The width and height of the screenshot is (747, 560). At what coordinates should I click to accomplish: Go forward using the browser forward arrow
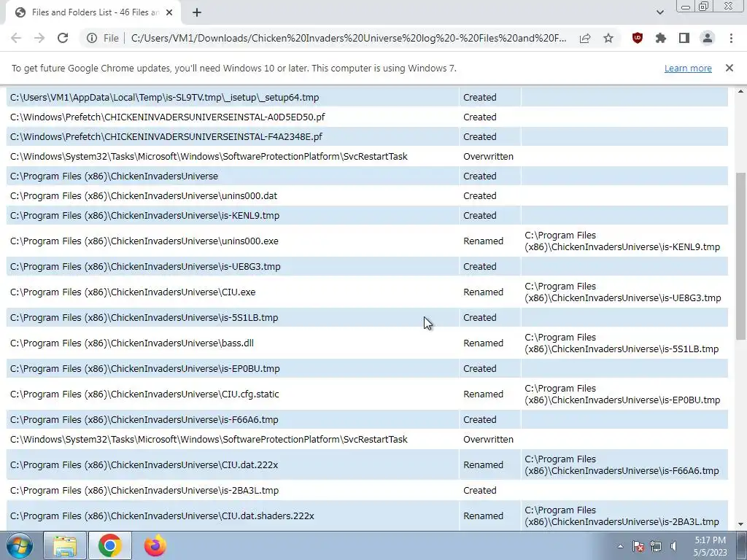coord(39,38)
